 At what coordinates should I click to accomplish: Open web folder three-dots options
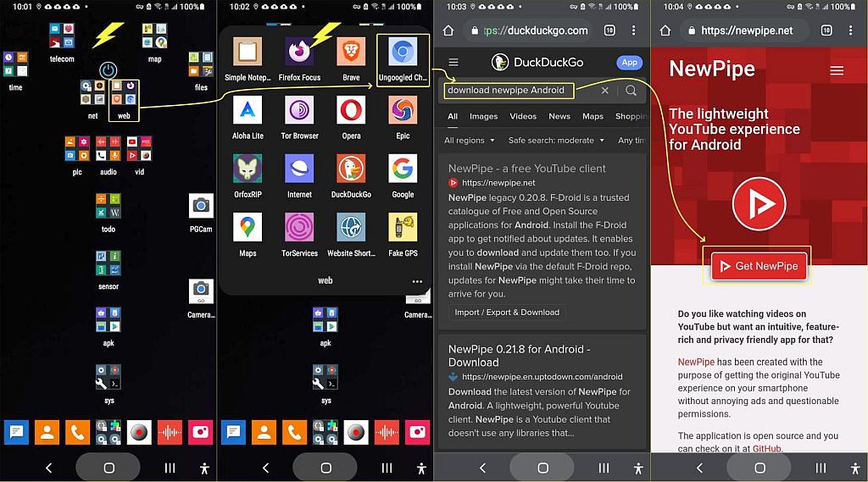pyautogui.click(x=417, y=282)
